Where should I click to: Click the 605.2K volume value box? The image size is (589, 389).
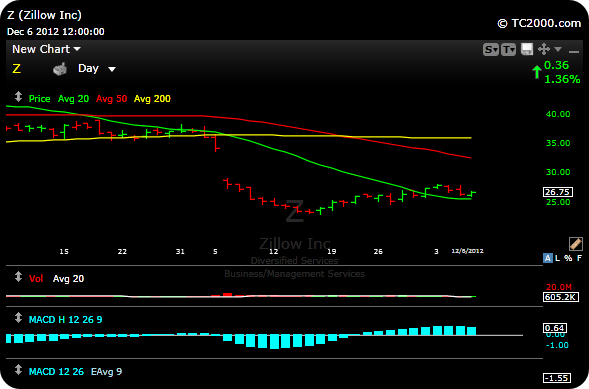coord(560,297)
